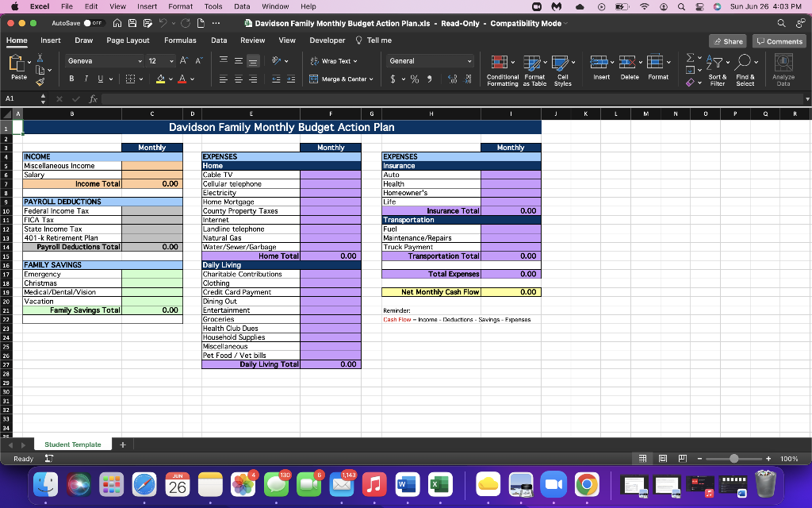Click the Increase Decimal icon

pyautogui.click(x=452, y=79)
